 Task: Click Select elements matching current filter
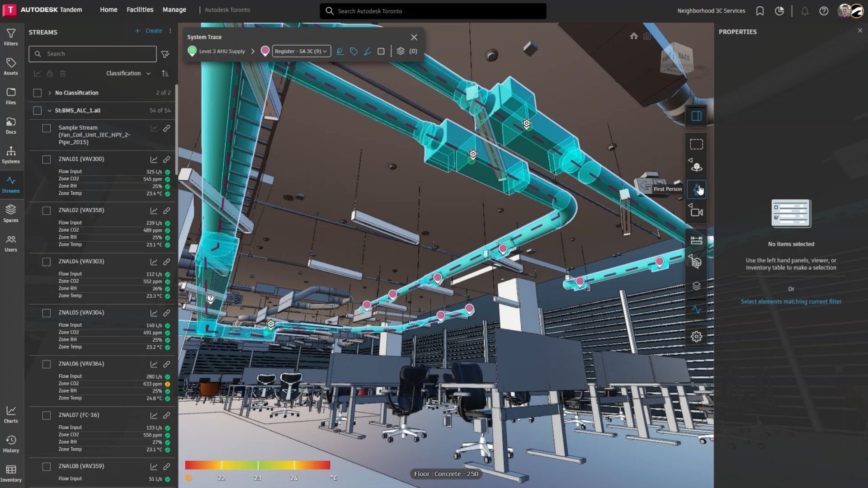[791, 301]
